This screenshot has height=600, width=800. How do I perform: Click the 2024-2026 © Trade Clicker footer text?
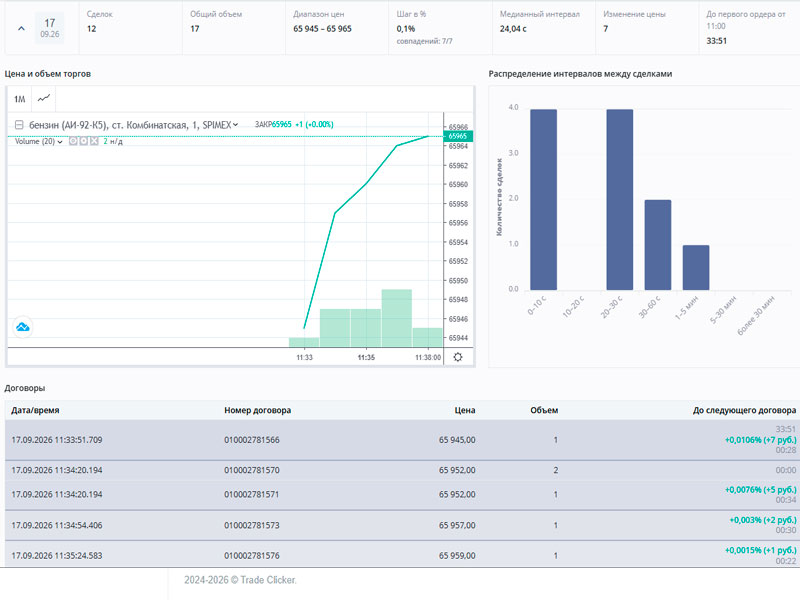pyautogui.click(x=240, y=580)
